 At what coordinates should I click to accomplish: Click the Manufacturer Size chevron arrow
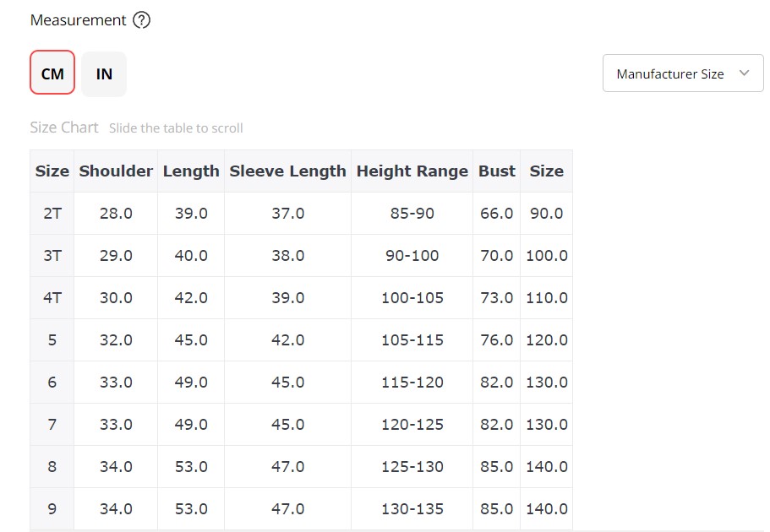[744, 73]
